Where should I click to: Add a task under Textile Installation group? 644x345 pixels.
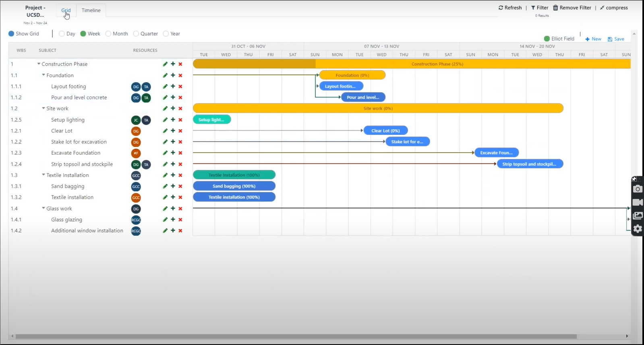(x=173, y=175)
